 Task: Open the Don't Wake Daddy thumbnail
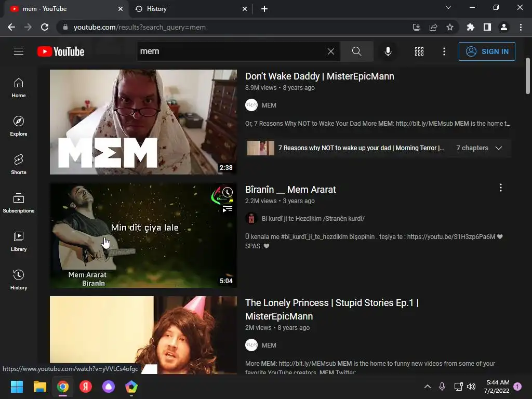click(143, 122)
